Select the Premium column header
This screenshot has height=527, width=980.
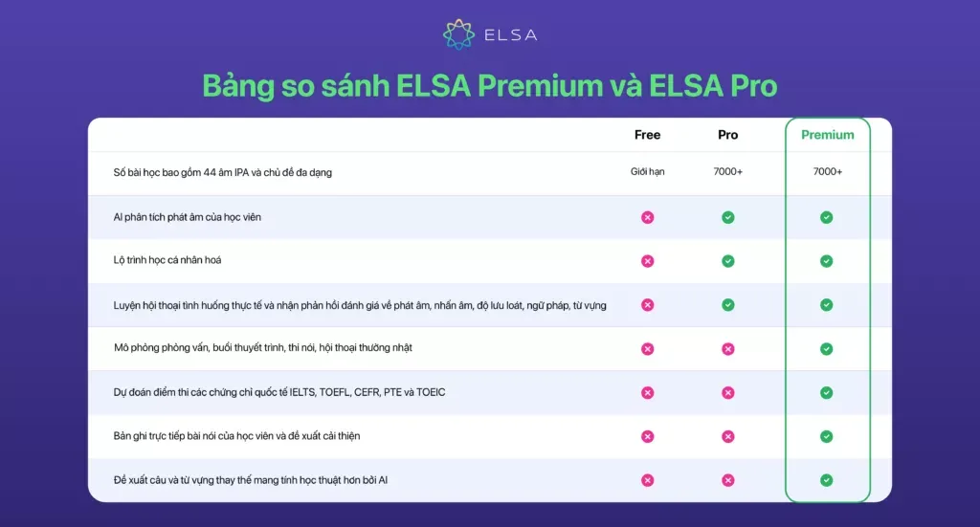[x=828, y=135]
